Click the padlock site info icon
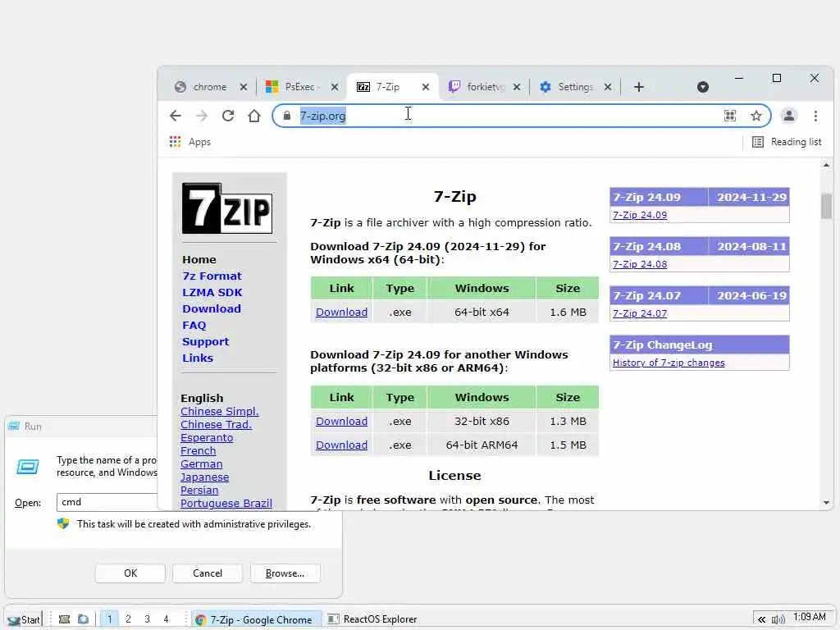The height and width of the screenshot is (630, 840). 287,116
